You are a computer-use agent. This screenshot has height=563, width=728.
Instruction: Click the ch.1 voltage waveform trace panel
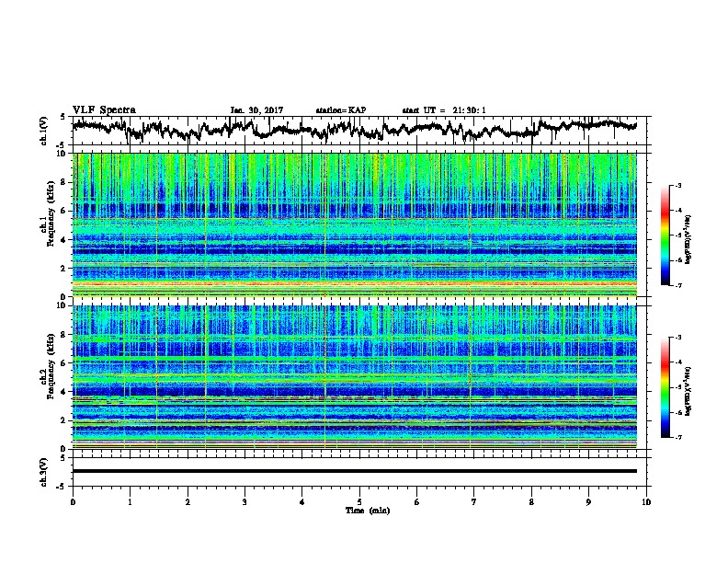(358, 131)
